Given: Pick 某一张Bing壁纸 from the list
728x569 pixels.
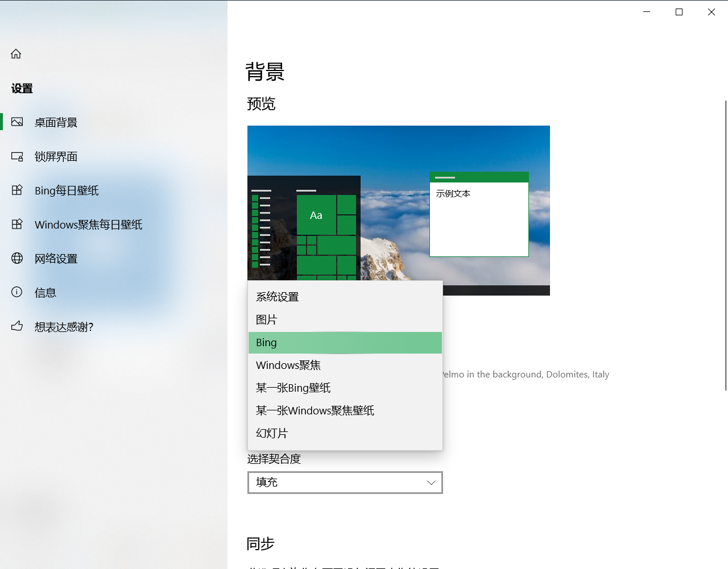Looking at the screenshot, I should point(345,388).
